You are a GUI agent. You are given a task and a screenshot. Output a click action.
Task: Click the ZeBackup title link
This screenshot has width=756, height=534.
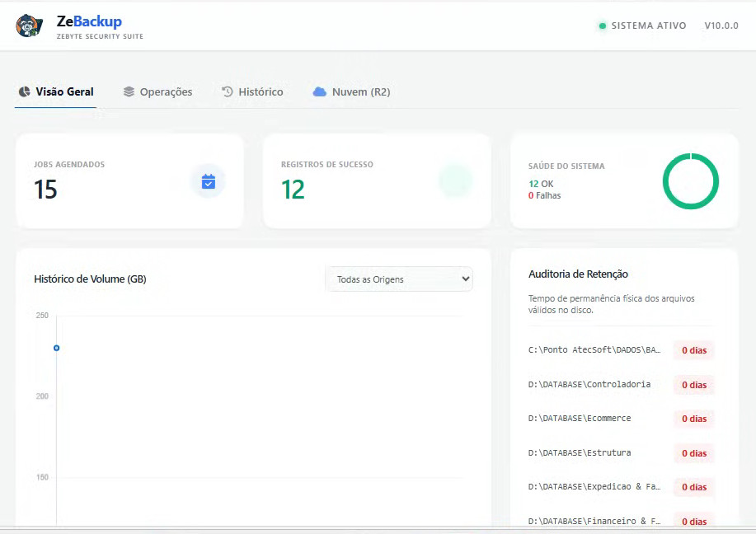(x=90, y=21)
